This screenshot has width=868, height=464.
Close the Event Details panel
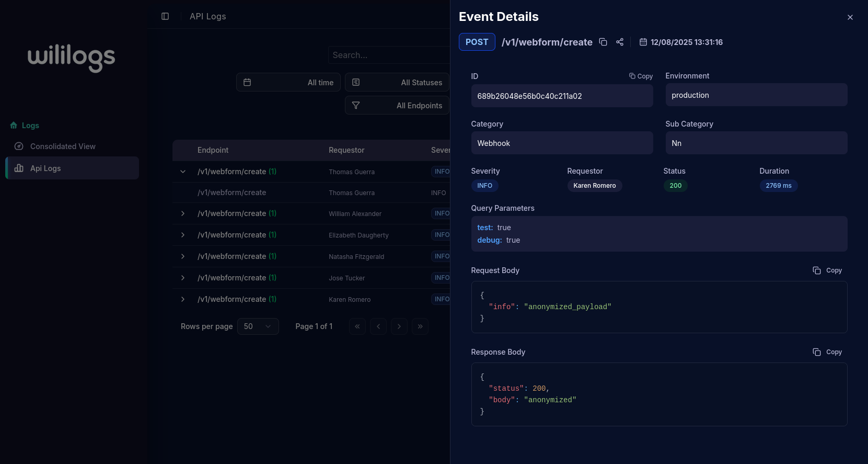pos(850,17)
